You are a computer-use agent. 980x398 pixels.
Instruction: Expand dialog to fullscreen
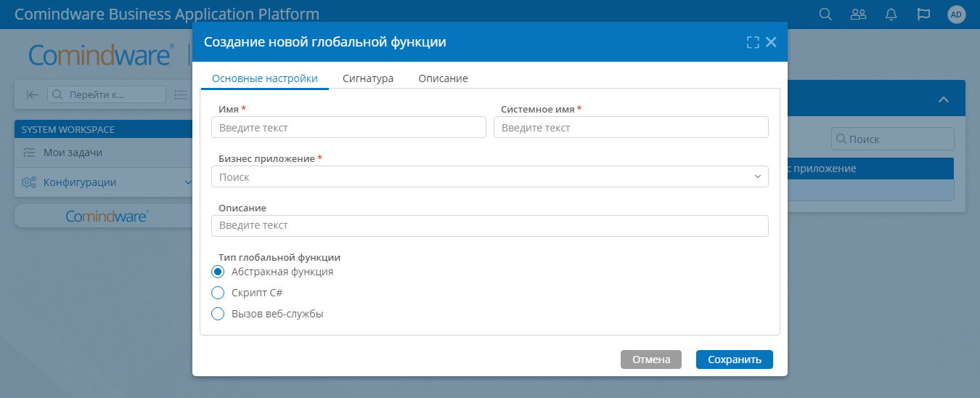(x=753, y=42)
